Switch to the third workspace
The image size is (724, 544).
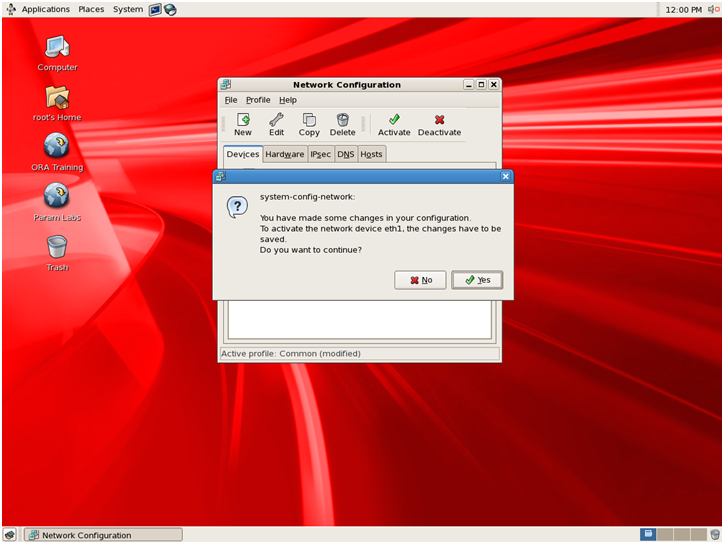click(x=682, y=534)
